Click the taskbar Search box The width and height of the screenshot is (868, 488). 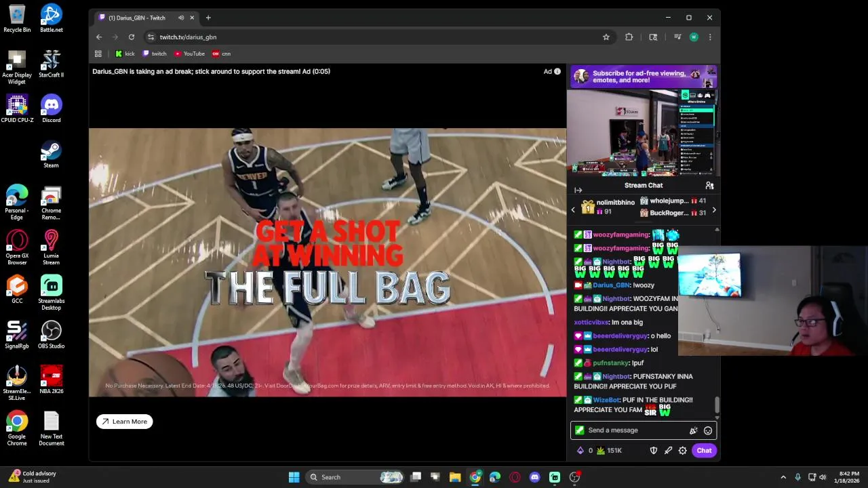356,477
